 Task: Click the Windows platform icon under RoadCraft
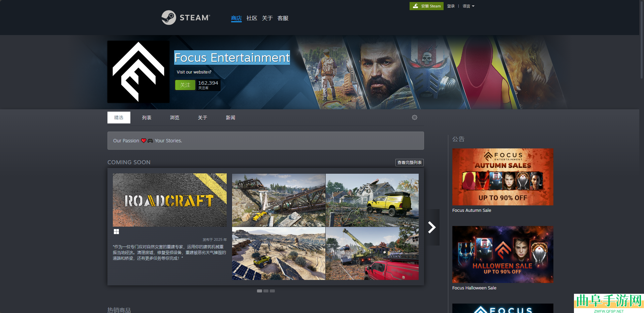(116, 231)
